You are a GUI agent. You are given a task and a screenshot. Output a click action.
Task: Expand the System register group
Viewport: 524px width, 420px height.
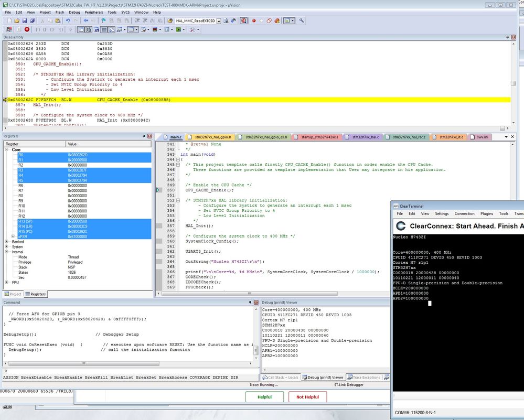click(6, 246)
